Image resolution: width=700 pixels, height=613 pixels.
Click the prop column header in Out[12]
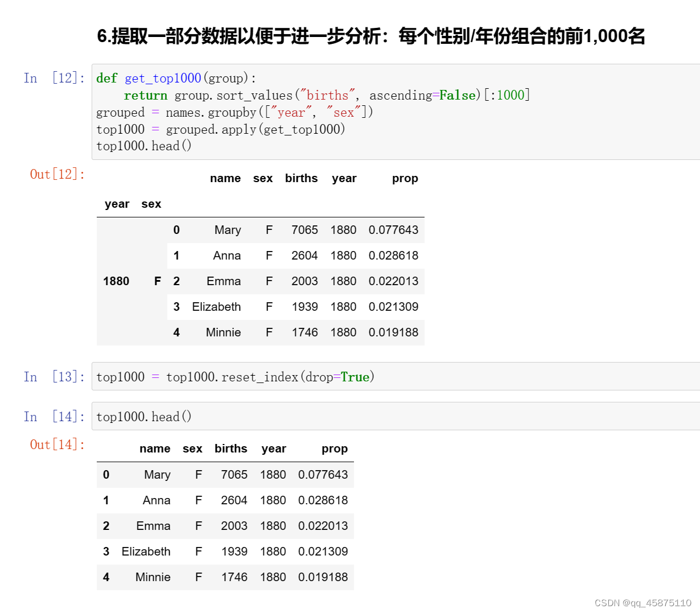[405, 178]
